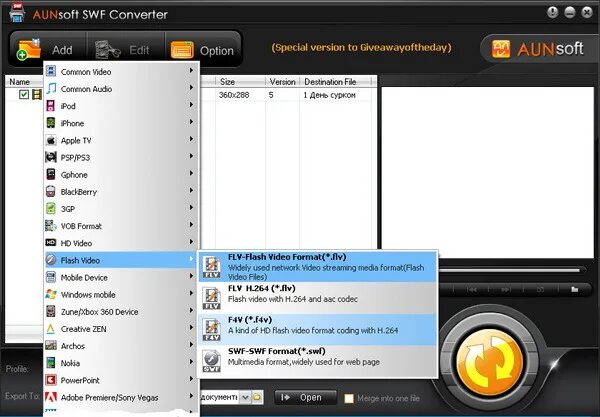Select the VOB Format menu entry
600x417 pixels.
(121, 226)
